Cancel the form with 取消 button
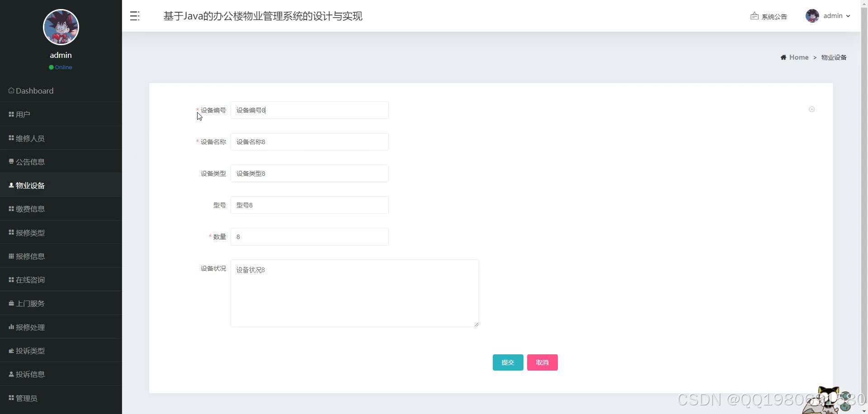This screenshot has width=868, height=414. pos(542,362)
